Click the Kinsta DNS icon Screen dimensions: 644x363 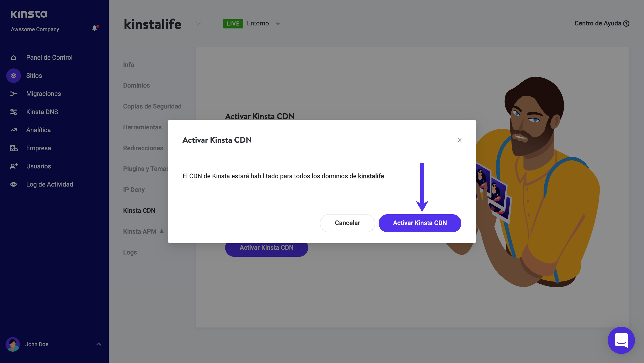point(14,112)
